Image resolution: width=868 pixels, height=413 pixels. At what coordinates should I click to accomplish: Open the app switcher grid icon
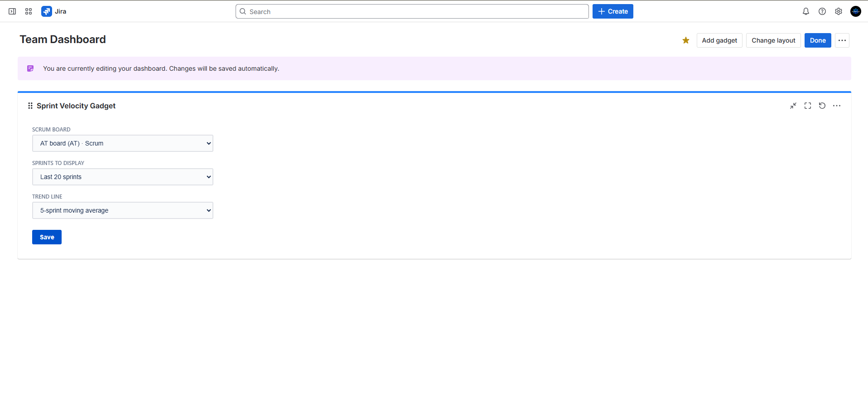pos(29,11)
